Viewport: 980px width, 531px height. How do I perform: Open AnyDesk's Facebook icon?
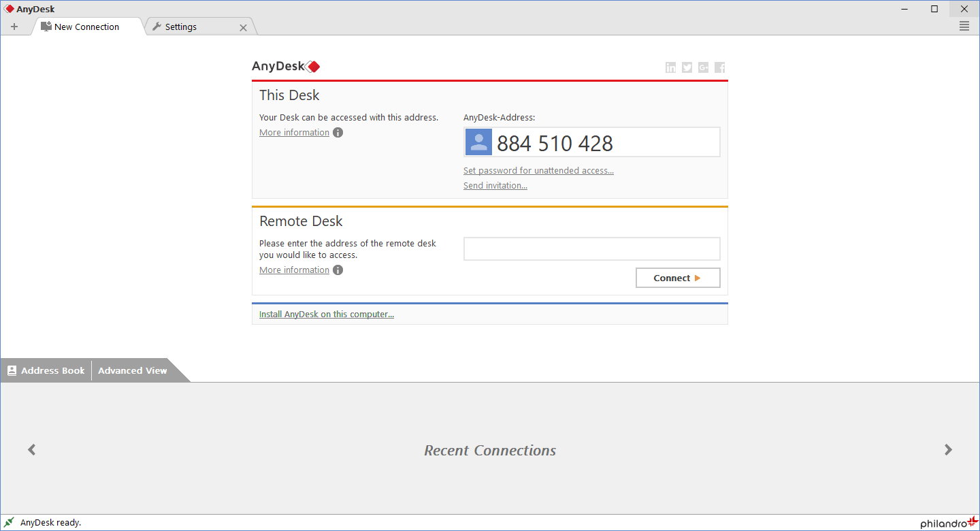coord(719,67)
